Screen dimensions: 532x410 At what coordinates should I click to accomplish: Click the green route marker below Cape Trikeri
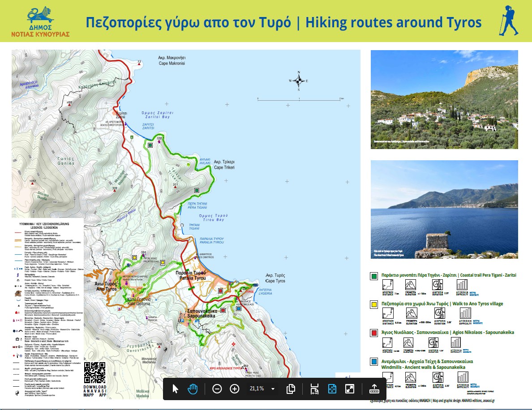pos(197,191)
